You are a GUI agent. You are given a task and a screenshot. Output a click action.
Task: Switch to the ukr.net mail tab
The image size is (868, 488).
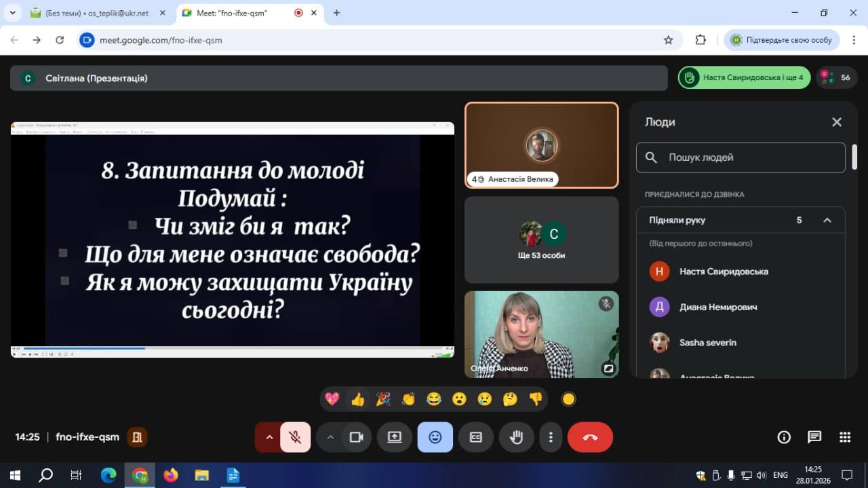click(x=96, y=13)
